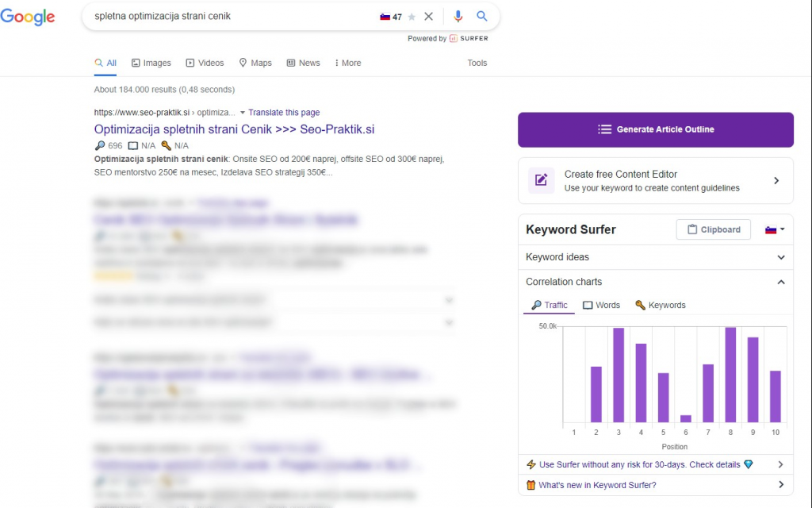Clear the search query with X

(428, 17)
